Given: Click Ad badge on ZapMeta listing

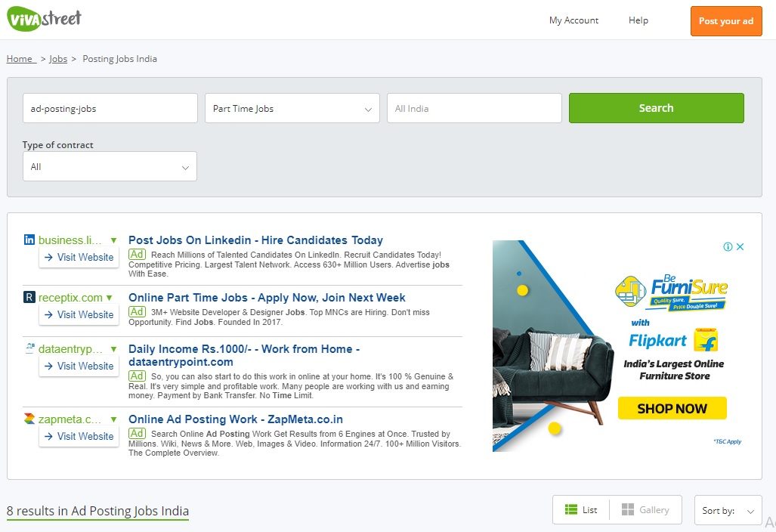Looking at the screenshot, I should (x=137, y=434).
